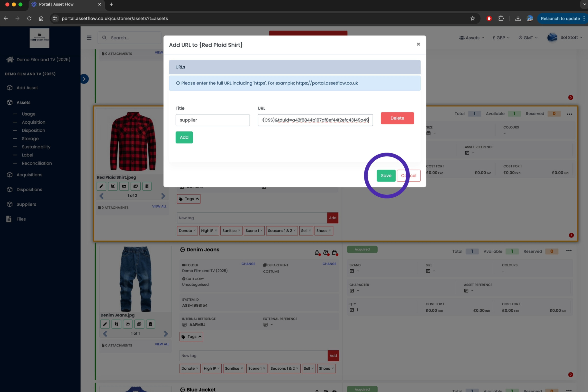Open Files in sidebar
This screenshot has height=392, width=588.
pyautogui.click(x=16, y=219)
